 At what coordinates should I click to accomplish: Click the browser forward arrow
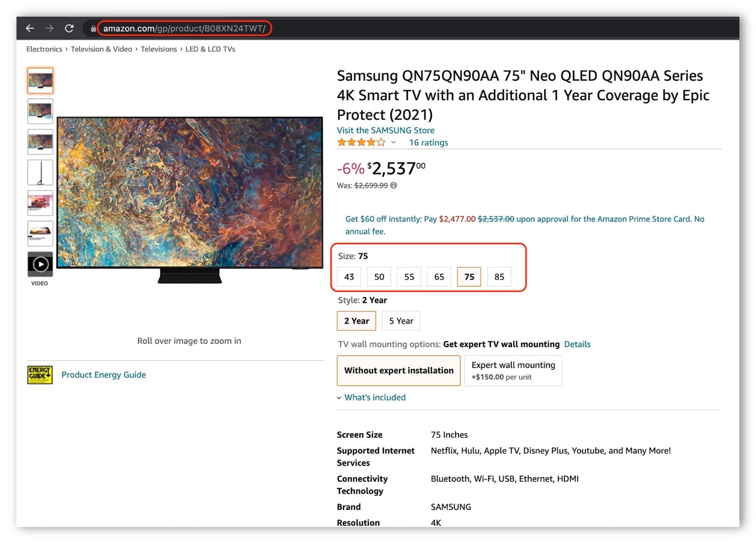tap(50, 28)
